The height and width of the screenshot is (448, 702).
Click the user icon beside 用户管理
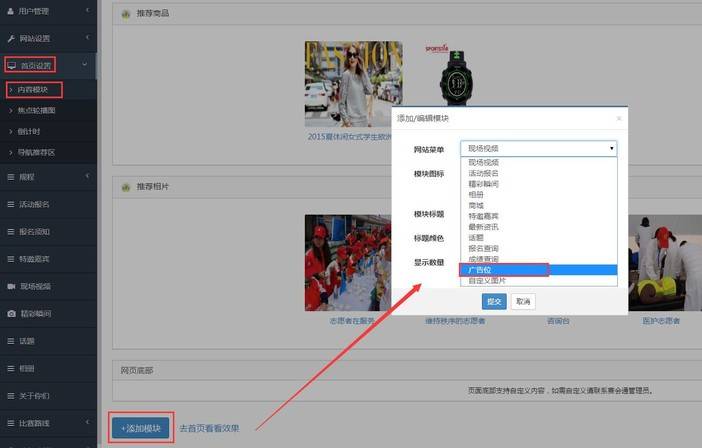pos(11,11)
